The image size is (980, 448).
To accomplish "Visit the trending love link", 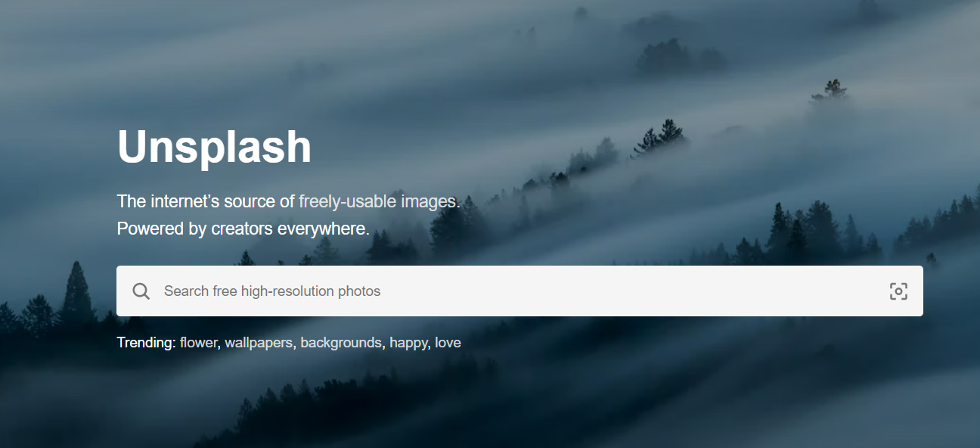I will (448, 343).
